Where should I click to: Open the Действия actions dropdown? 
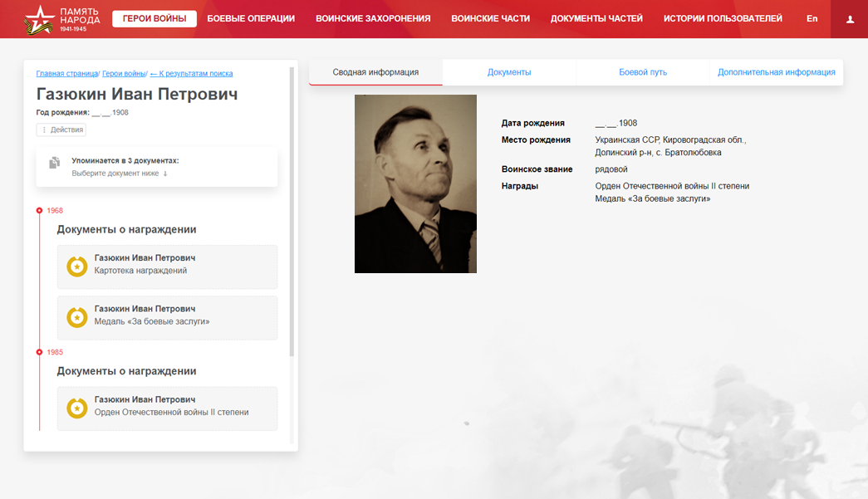[x=61, y=130]
